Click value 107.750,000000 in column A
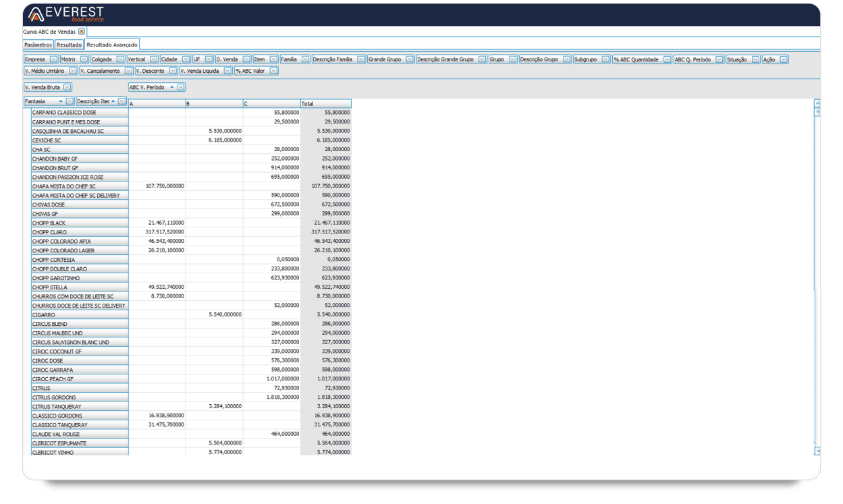Image resolution: width=843 pixels, height=504 pixels. click(165, 186)
